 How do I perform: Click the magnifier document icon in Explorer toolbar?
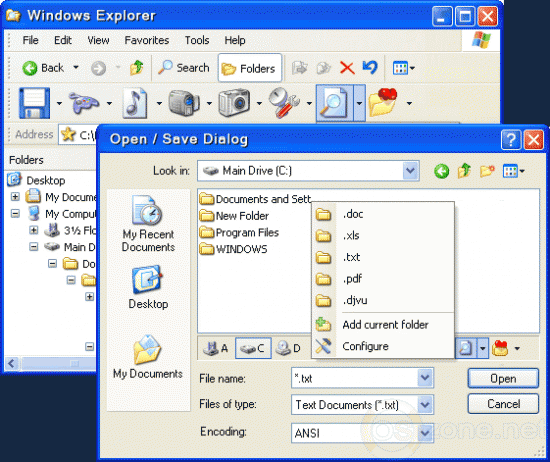pos(335,103)
